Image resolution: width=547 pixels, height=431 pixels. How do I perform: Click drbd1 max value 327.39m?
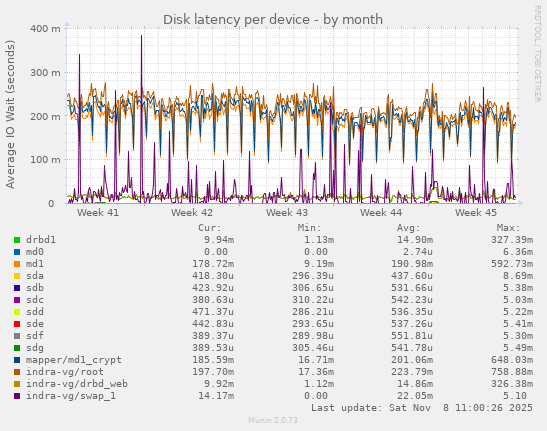pyautogui.click(x=512, y=240)
